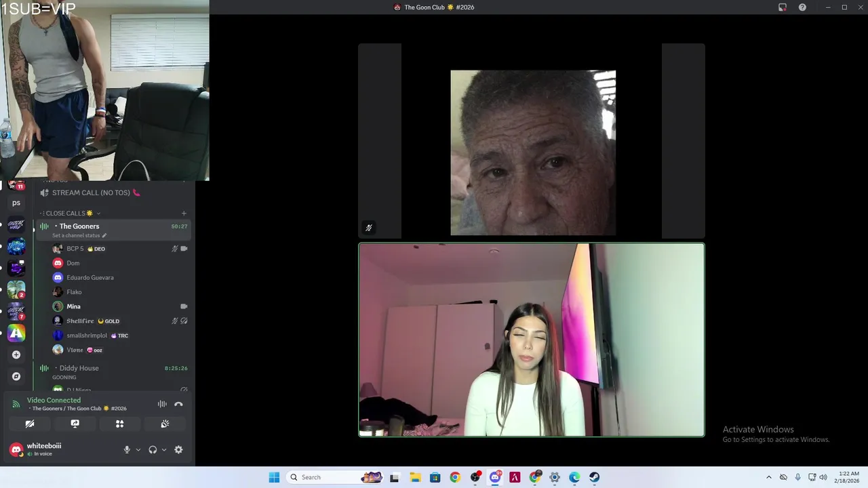Open Settings gear app from taskbar
Viewport: 868px width, 488px height.
pos(555,477)
